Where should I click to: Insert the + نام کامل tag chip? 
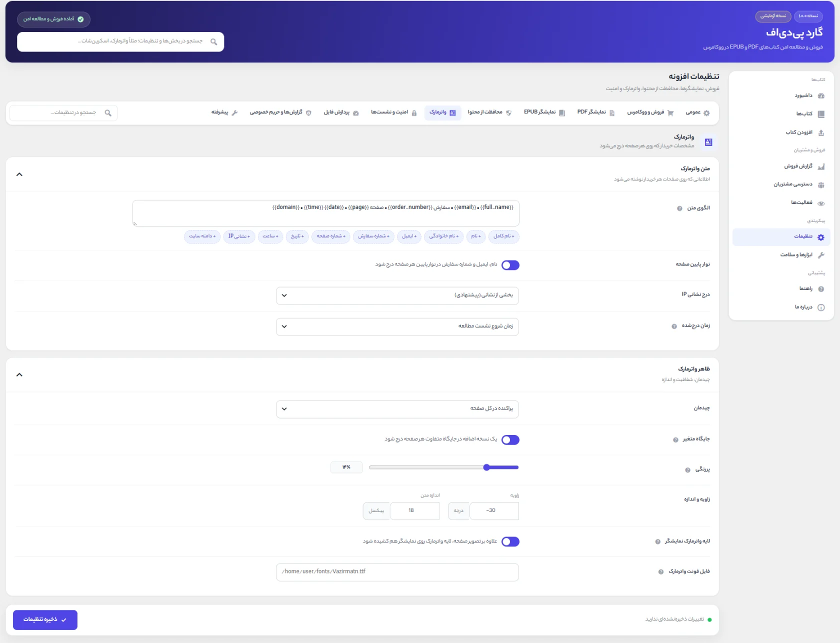pyautogui.click(x=504, y=236)
